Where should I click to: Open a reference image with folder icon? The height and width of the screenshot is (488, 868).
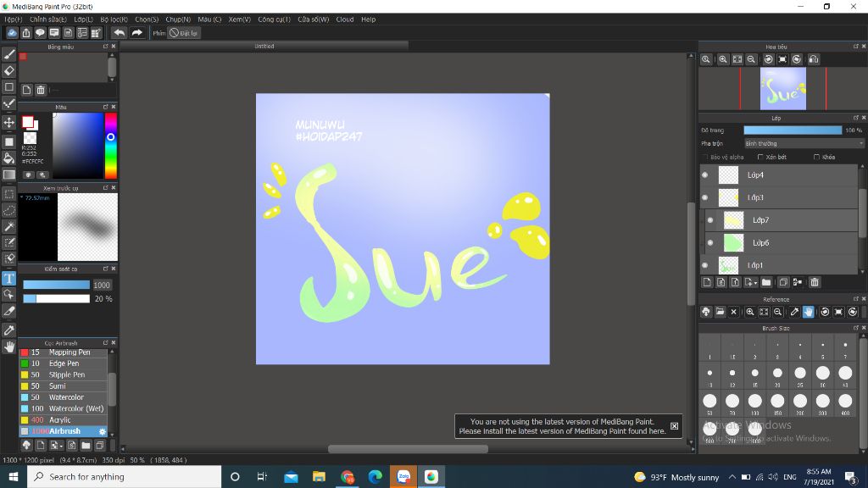720,312
